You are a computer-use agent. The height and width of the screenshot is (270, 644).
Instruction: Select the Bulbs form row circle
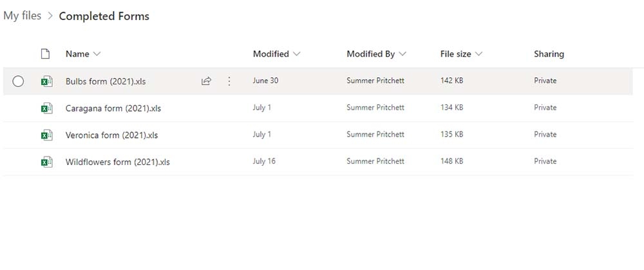pos(18,81)
